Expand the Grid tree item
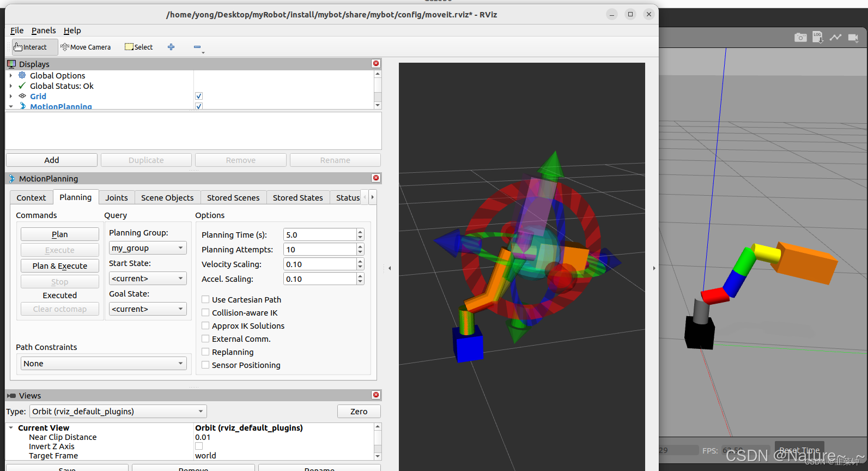 (11, 96)
